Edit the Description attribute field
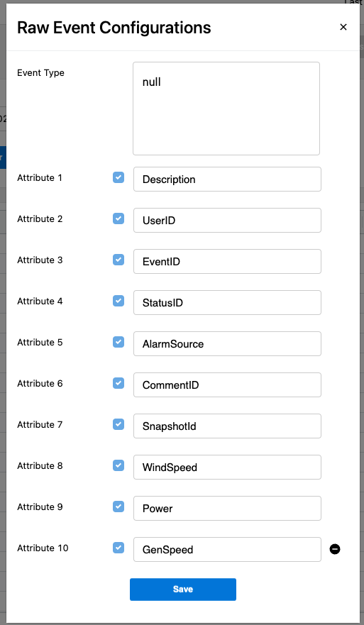 227,179
